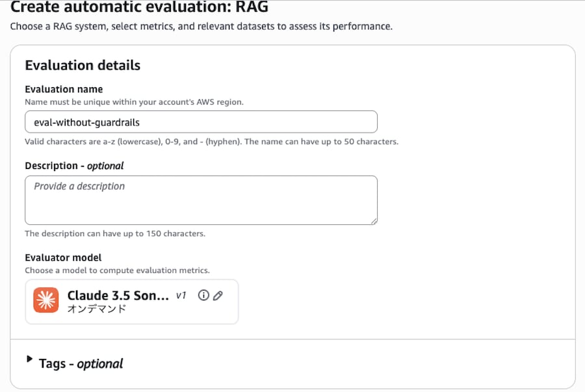Click the orange Anthropic logo on model card

click(x=46, y=300)
